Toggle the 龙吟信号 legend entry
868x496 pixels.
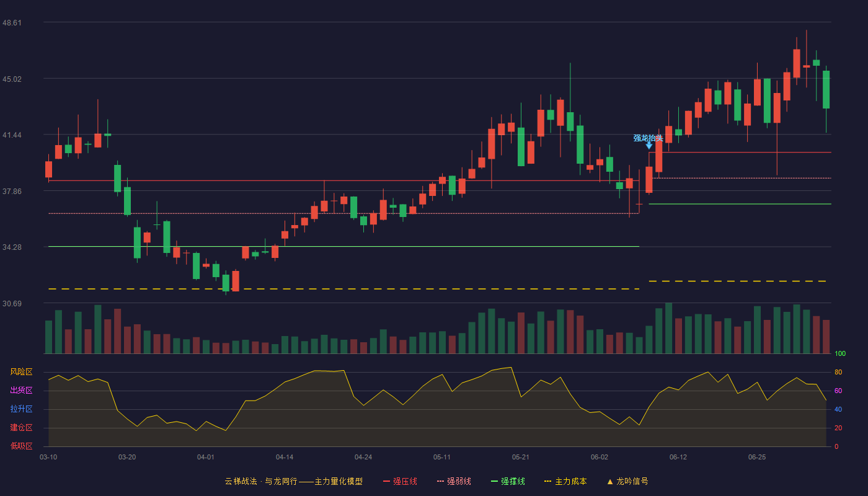(x=627, y=481)
